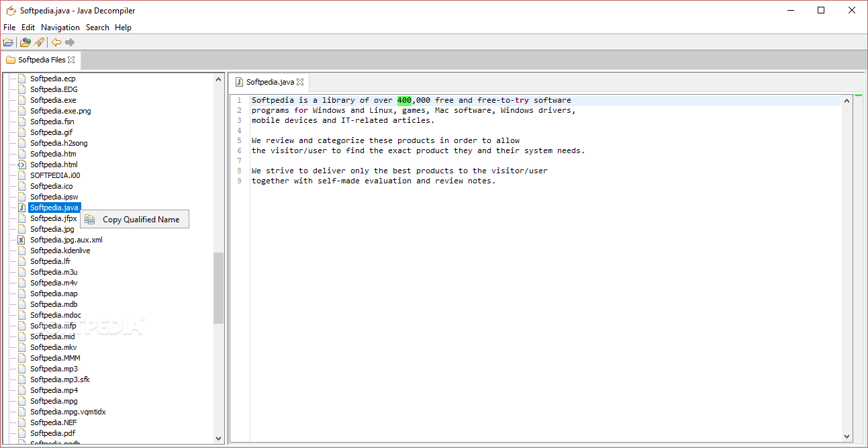Select Softpedia.h2song in the file tree

click(59, 143)
